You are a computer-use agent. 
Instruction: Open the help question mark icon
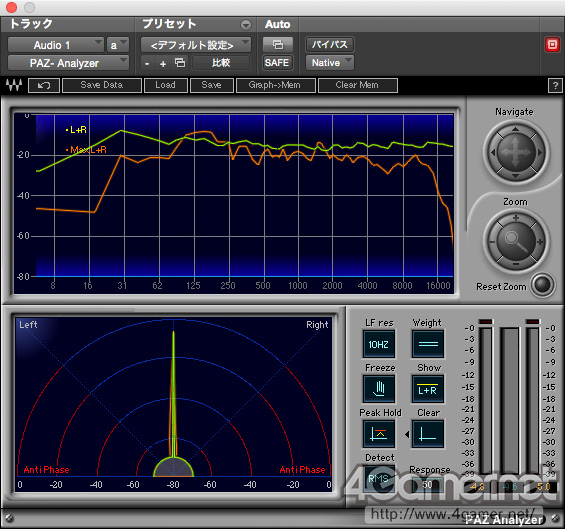point(555,85)
